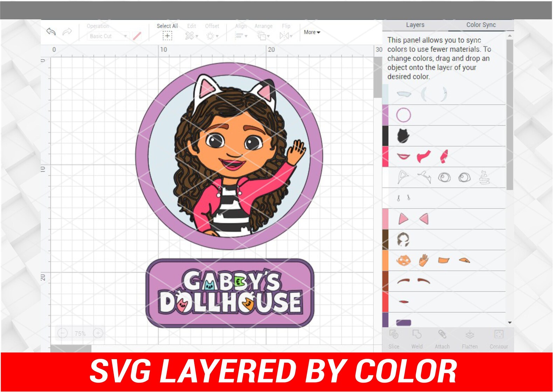The width and height of the screenshot is (556, 392).
Task: Click the Color Sync panel scrollbar thumb
Action: [510, 115]
